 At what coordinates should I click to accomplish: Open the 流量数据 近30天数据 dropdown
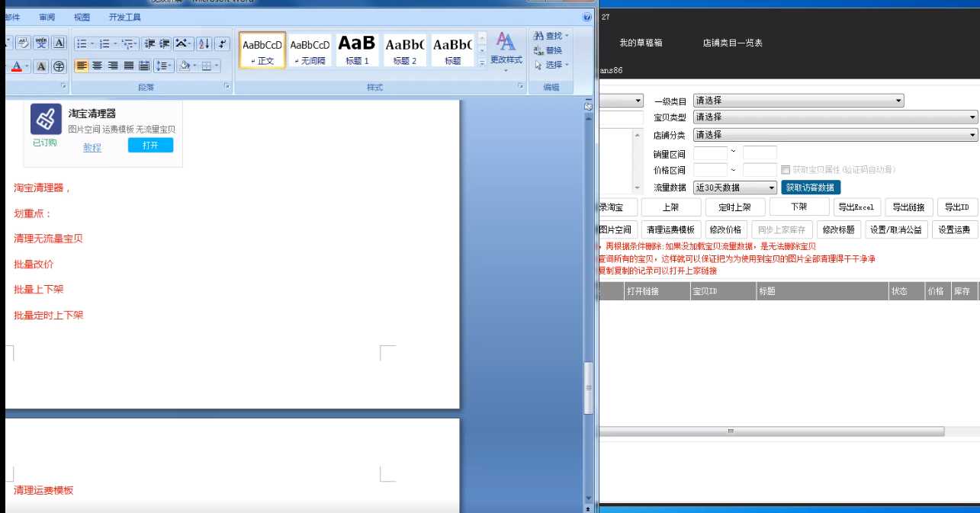point(735,188)
